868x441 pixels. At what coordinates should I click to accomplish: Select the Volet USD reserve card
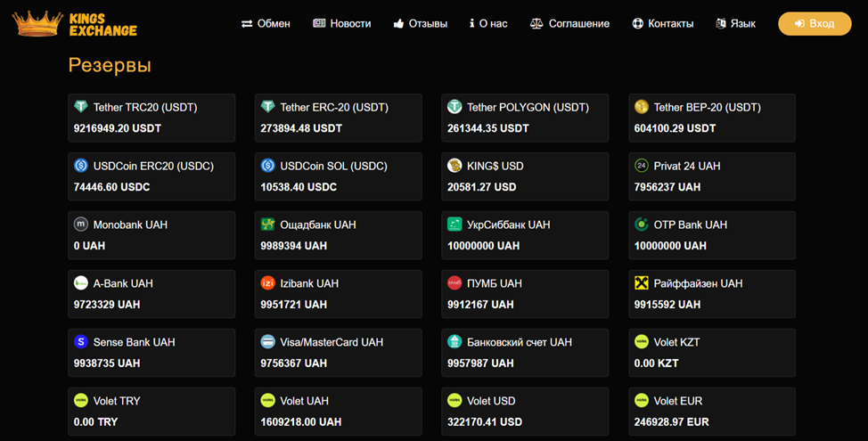pyautogui.click(x=524, y=411)
